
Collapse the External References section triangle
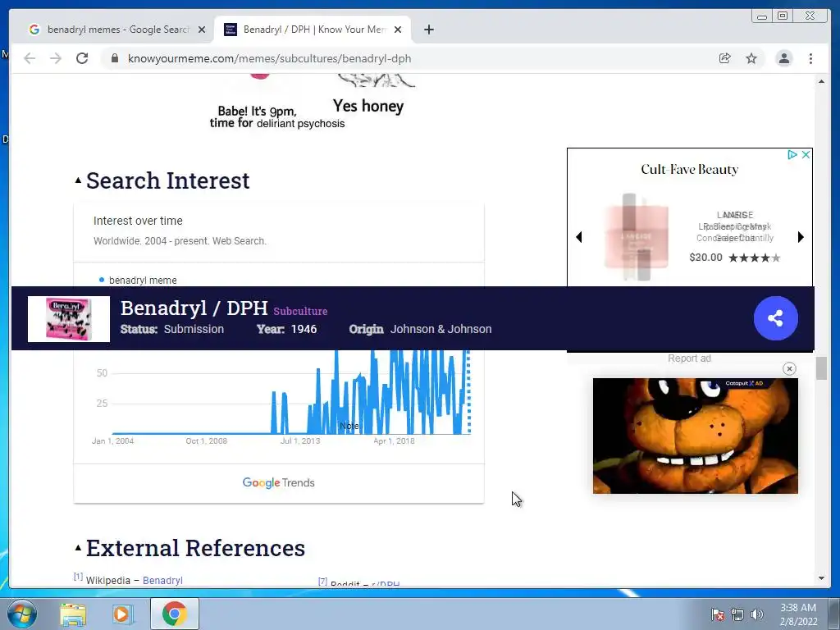pos(78,547)
